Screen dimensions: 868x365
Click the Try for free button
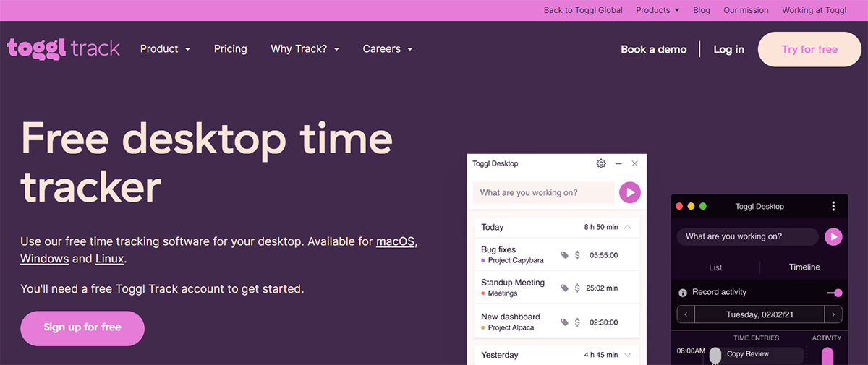click(x=809, y=49)
